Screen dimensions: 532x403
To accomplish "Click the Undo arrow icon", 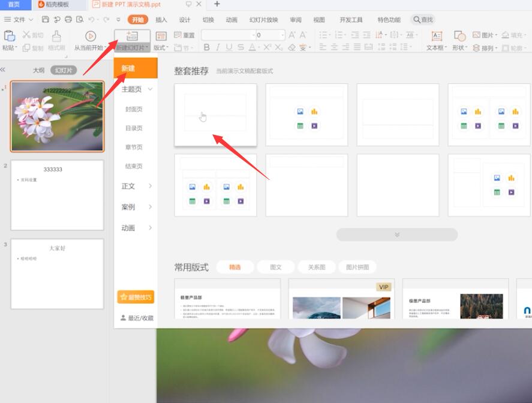I will pos(91,20).
